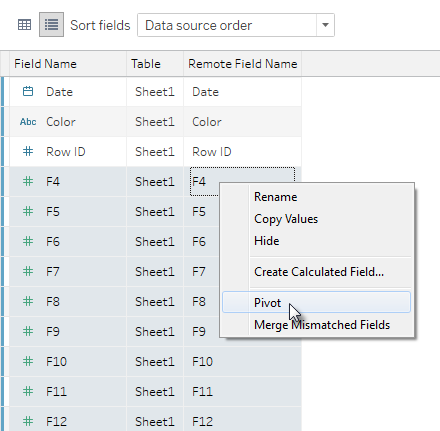Click the number type icon for Row ID

pyautogui.click(x=28, y=151)
